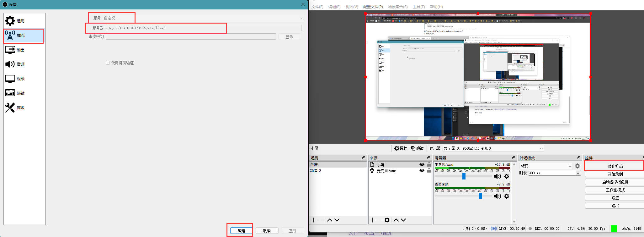Open the 视图(V) menu

[x=352, y=7]
